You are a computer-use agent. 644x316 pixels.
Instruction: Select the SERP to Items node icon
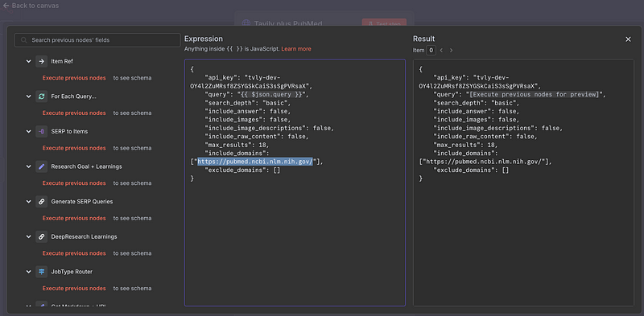pyautogui.click(x=42, y=131)
